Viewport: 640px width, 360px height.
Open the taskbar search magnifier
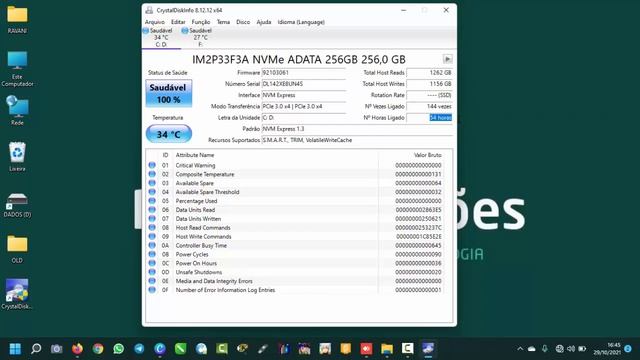[x=36, y=349]
